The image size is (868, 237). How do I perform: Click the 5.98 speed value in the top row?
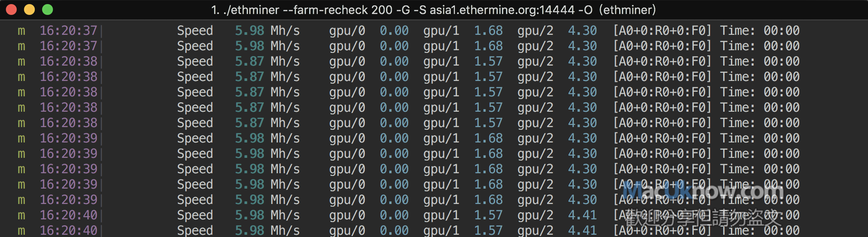(249, 31)
